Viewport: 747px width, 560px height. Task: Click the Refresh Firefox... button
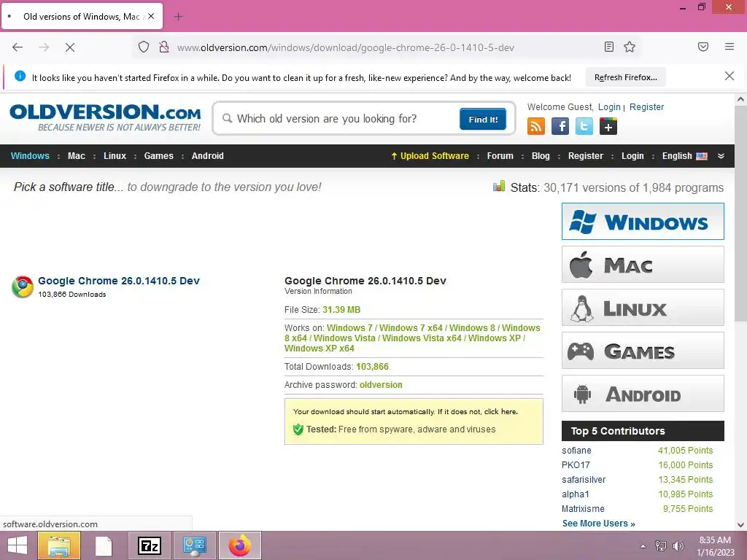(625, 77)
